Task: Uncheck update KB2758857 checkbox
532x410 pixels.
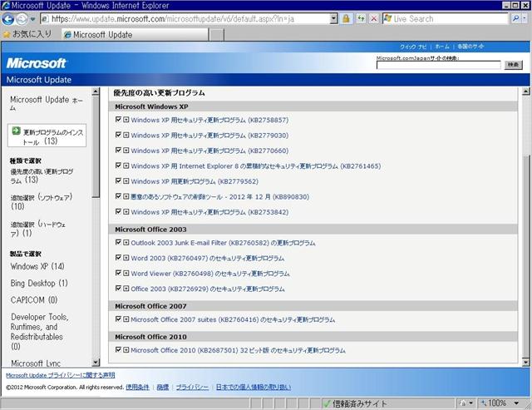Action: (x=118, y=120)
